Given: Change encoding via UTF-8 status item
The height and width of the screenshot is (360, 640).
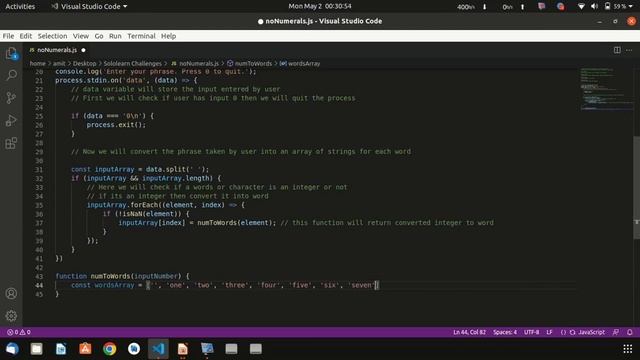Looking at the screenshot, I should [531, 332].
